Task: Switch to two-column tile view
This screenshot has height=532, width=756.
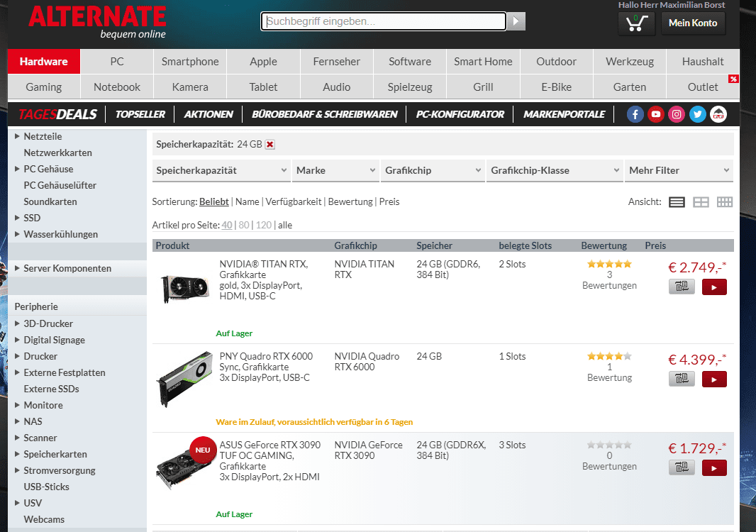Action: click(x=701, y=202)
